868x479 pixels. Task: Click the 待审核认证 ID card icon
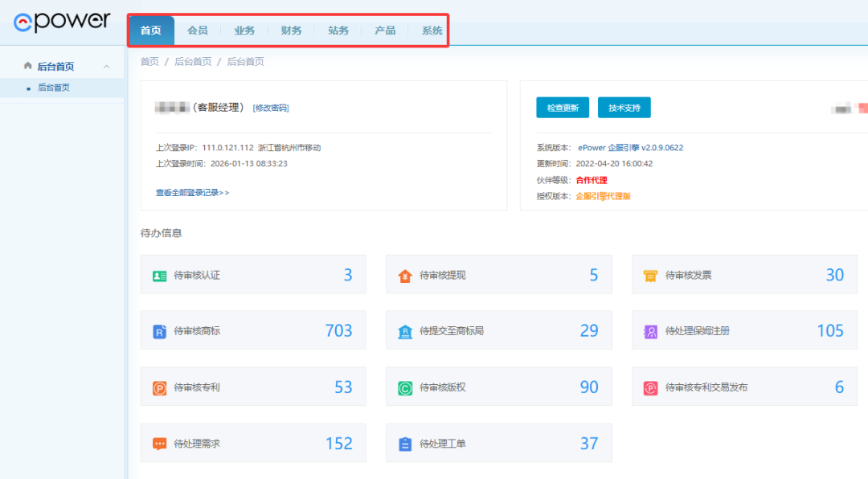pyautogui.click(x=159, y=276)
